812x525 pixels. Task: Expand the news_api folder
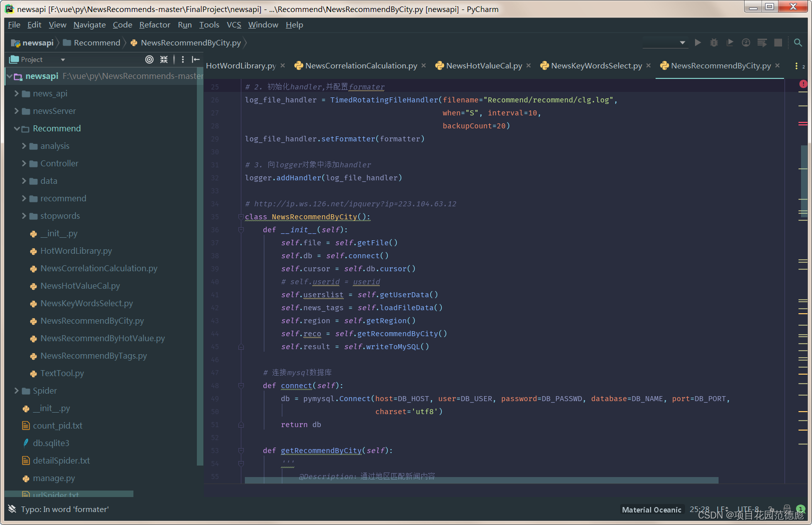[16, 93]
